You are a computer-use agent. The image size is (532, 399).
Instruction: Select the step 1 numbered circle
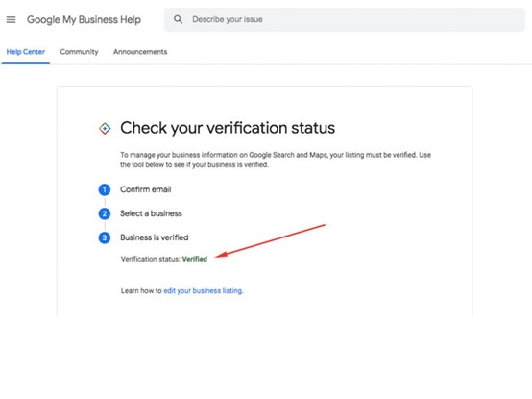click(x=105, y=189)
